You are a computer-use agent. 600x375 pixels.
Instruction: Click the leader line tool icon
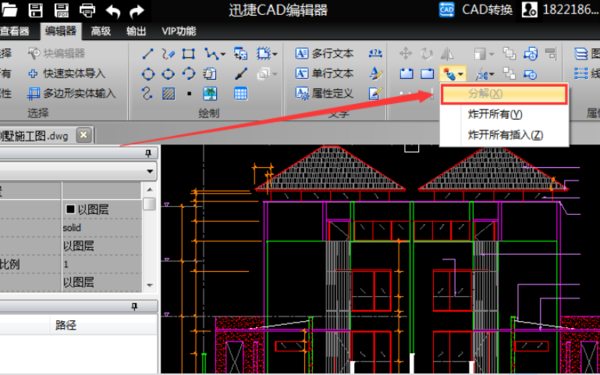(x=241, y=74)
